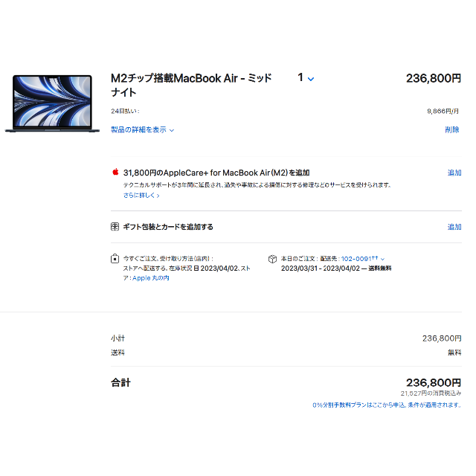The image size is (476, 476).
Task: Click the gift wrap box icon
Action: tap(115, 226)
